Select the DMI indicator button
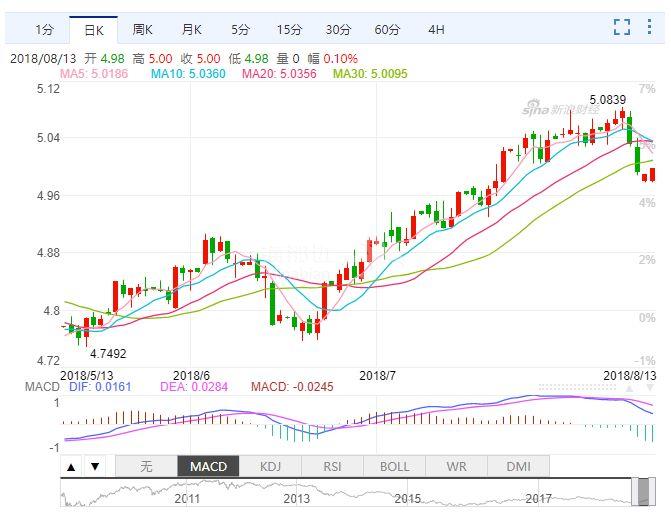This screenshot has height=521, width=671. click(518, 466)
